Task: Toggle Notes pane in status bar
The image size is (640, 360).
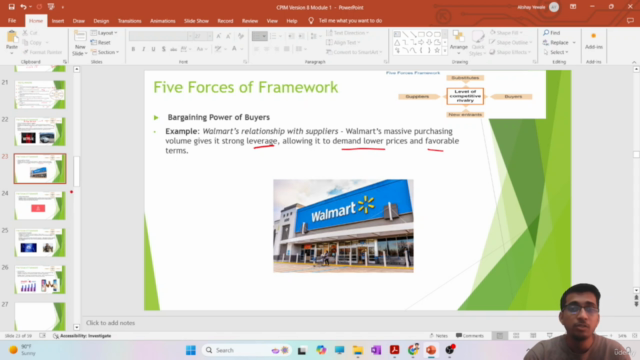Action: tap(439, 336)
